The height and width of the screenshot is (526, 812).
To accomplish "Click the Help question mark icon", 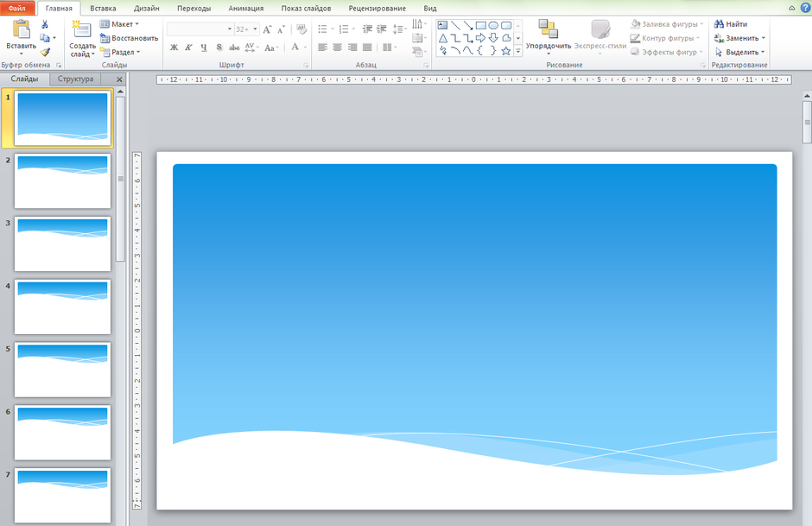I will coord(806,8).
